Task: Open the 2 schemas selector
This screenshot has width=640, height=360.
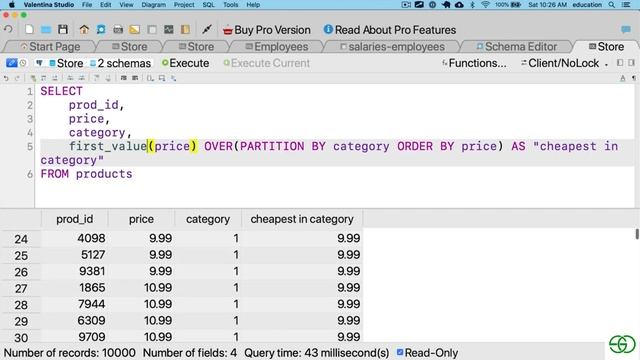Action: pyautogui.click(x=120, y=63)
